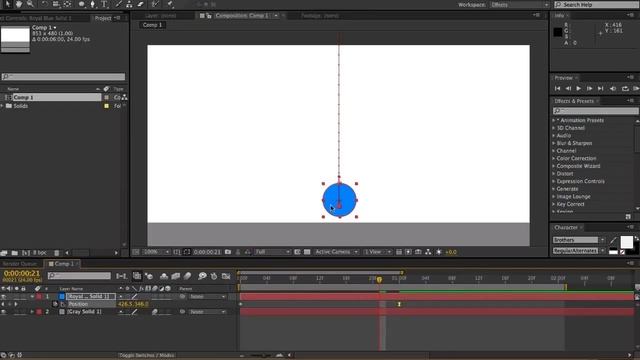
Task: Expand the Color Correction effects category
Action: pyautogui.click(x=553, y=158)
